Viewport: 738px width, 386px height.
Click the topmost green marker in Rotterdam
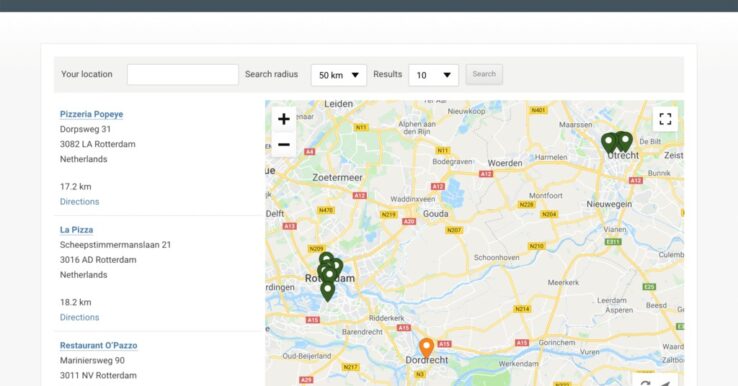coord(326,259)
